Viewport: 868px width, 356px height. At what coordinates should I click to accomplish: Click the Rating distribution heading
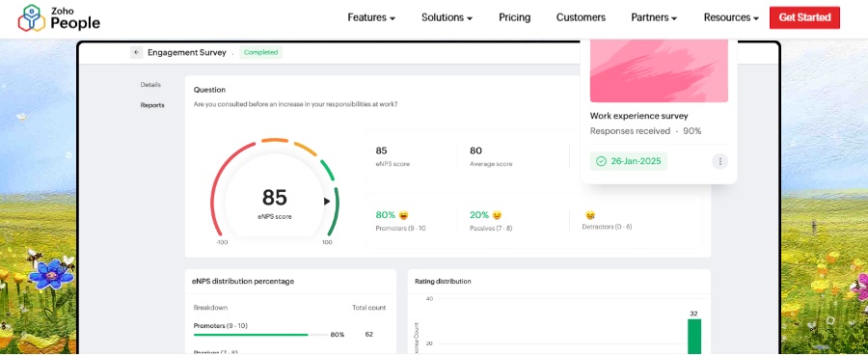[x=443, y=282]
